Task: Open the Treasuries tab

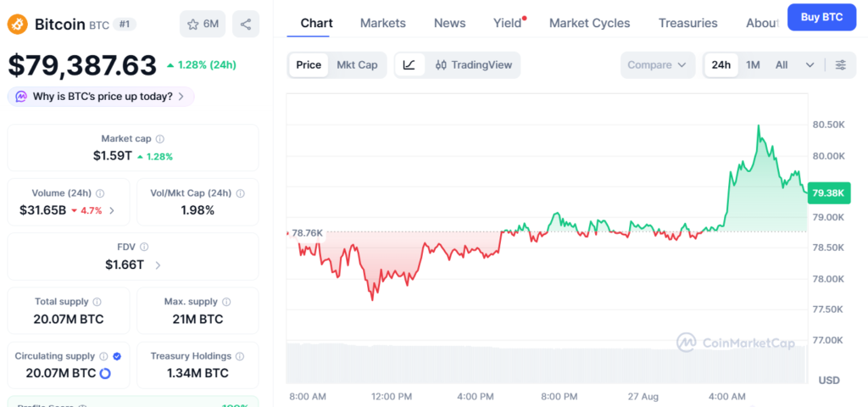Action: tap(688, 23)
